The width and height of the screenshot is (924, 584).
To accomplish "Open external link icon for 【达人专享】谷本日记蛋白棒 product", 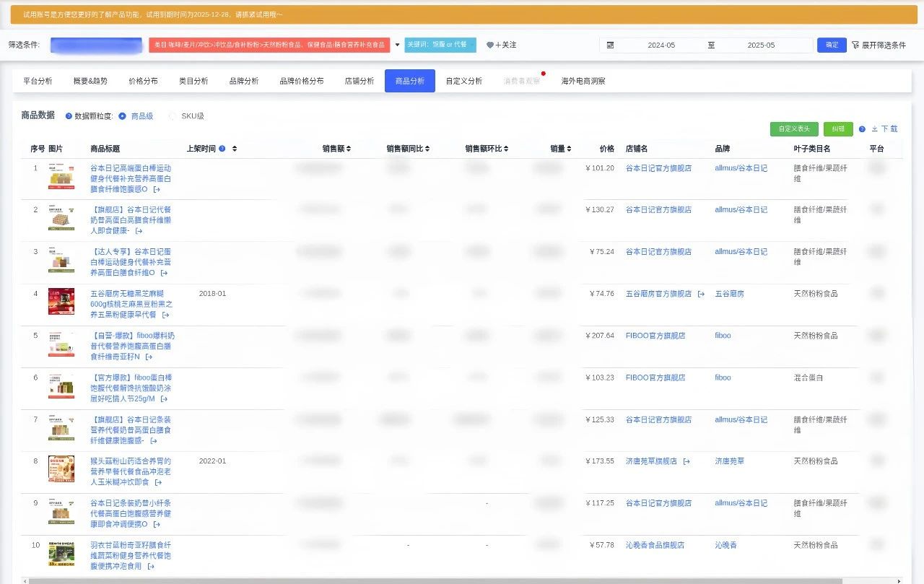I will (164, 273).
